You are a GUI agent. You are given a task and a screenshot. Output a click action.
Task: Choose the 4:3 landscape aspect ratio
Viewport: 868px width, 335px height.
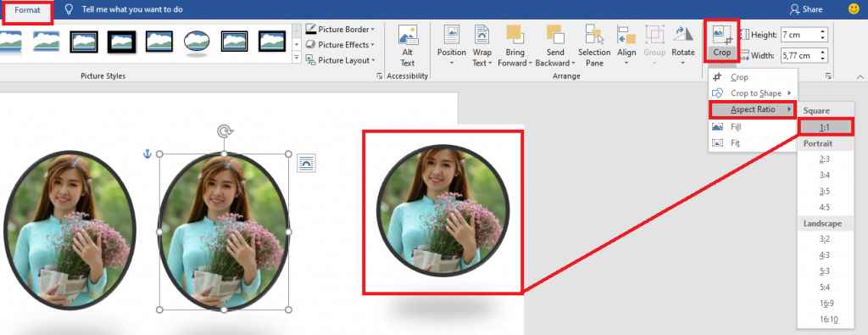click(x=826, y=256)
